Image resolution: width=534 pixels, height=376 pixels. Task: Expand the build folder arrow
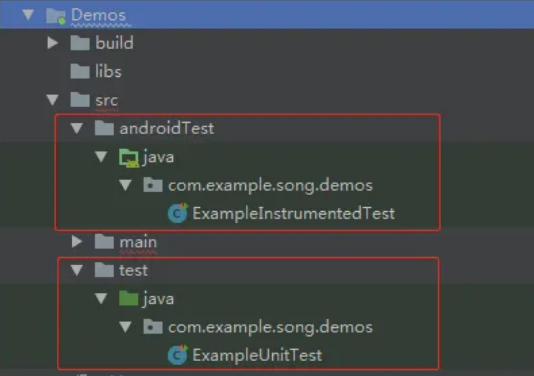coord(52,43)
